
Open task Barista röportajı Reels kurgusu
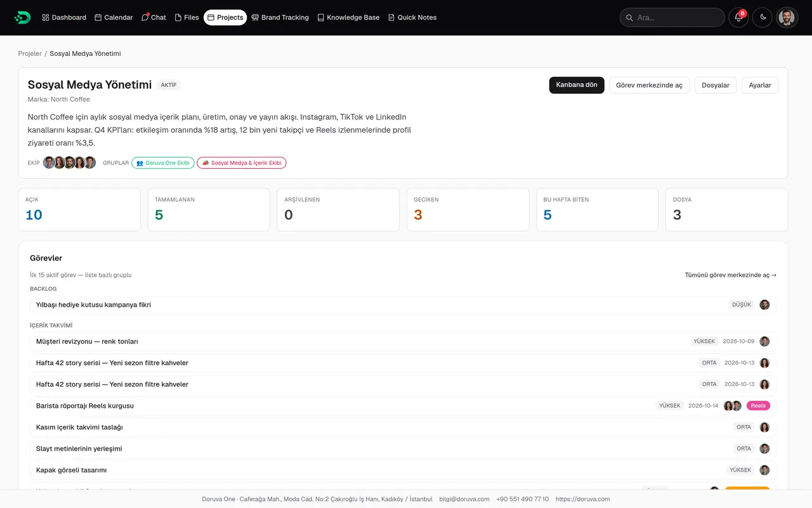point(403,406)
